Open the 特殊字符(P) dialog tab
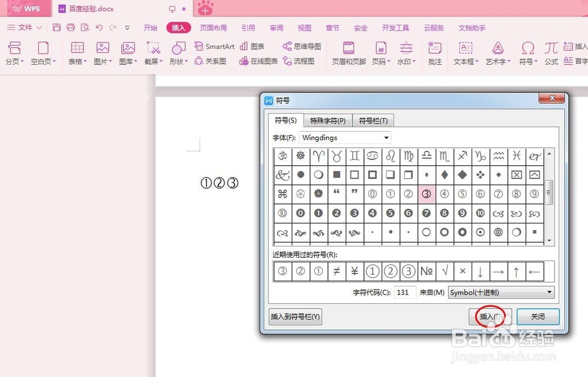Screen dimensions: 588x377 [328, 120]
